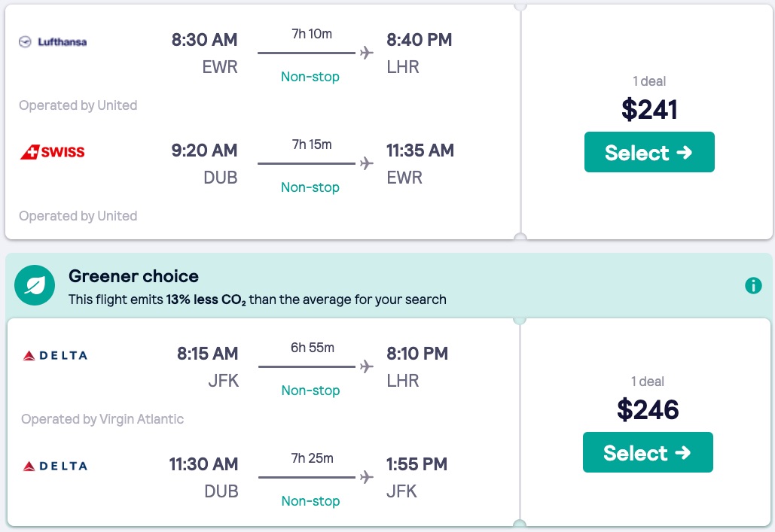Select the $246 Delta flight deal
This screenshot has width=775, height=532.
[648, 452]
